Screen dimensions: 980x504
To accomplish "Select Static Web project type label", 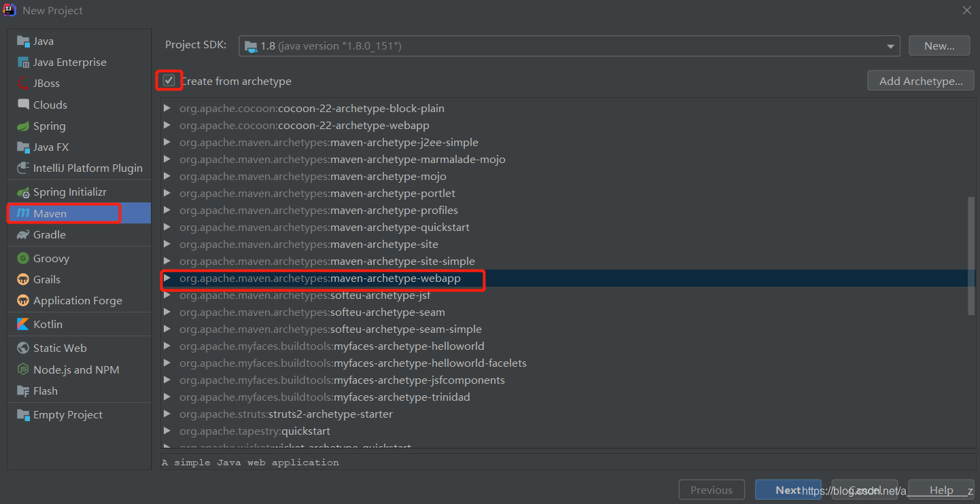I will tap(60, 348).
